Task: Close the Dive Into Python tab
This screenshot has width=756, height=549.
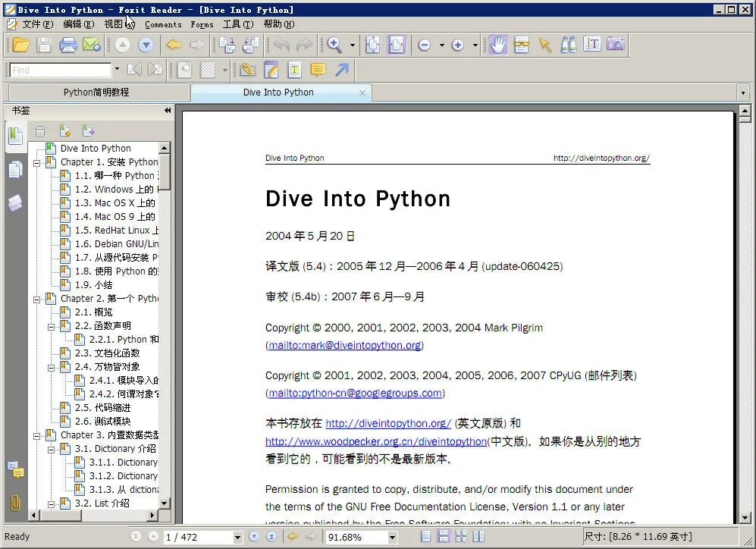Action: pos(362,93)
